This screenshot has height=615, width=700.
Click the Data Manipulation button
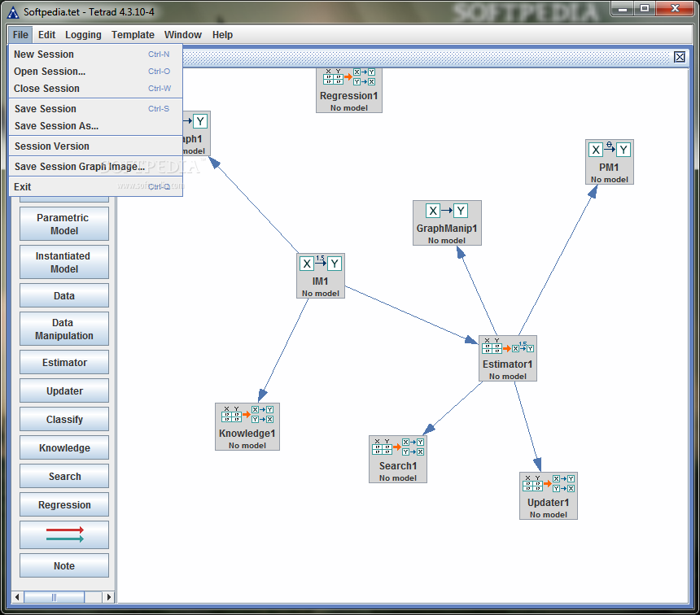click(64, 329)
